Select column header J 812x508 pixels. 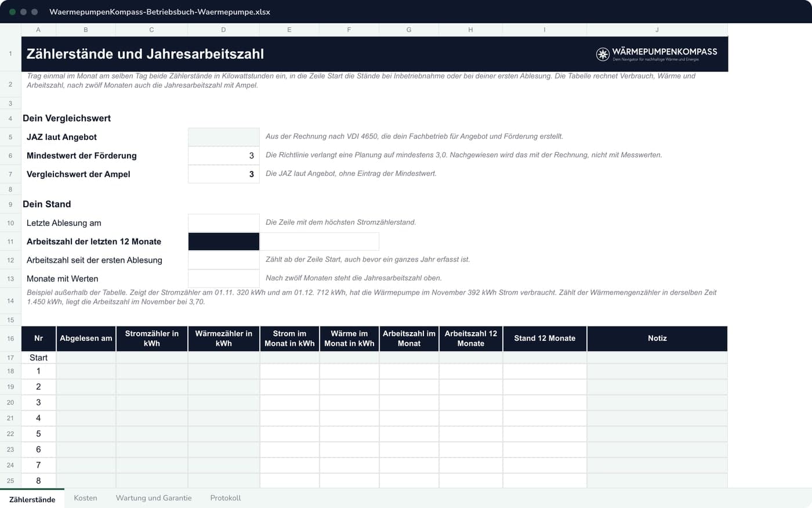657,30
